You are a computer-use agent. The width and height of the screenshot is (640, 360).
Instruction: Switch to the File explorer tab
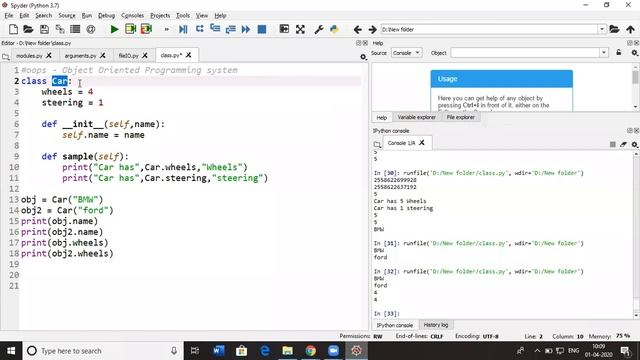460,117
